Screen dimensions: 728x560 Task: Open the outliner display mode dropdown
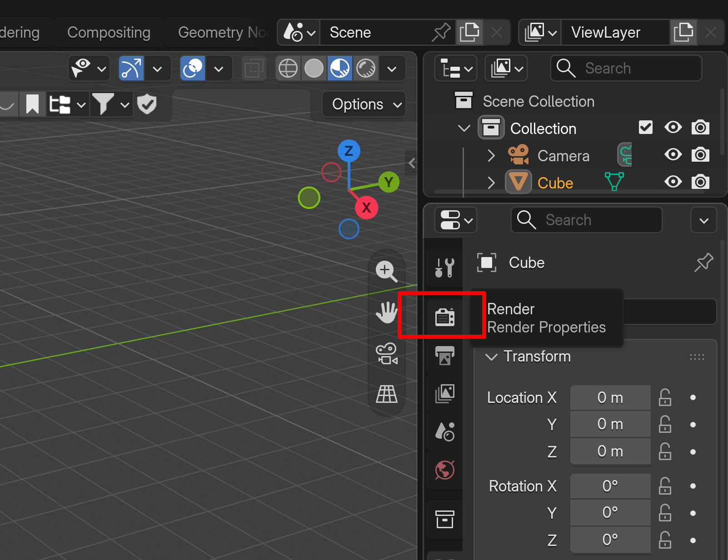pyautogui.click(x=506, y=69)
